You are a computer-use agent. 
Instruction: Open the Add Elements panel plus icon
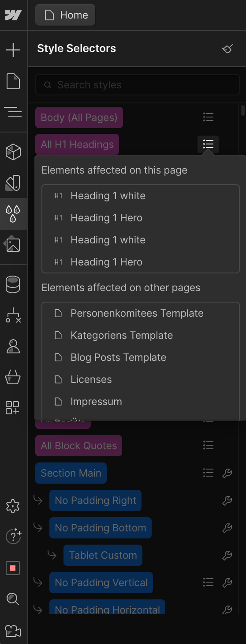tap(13, 50)
